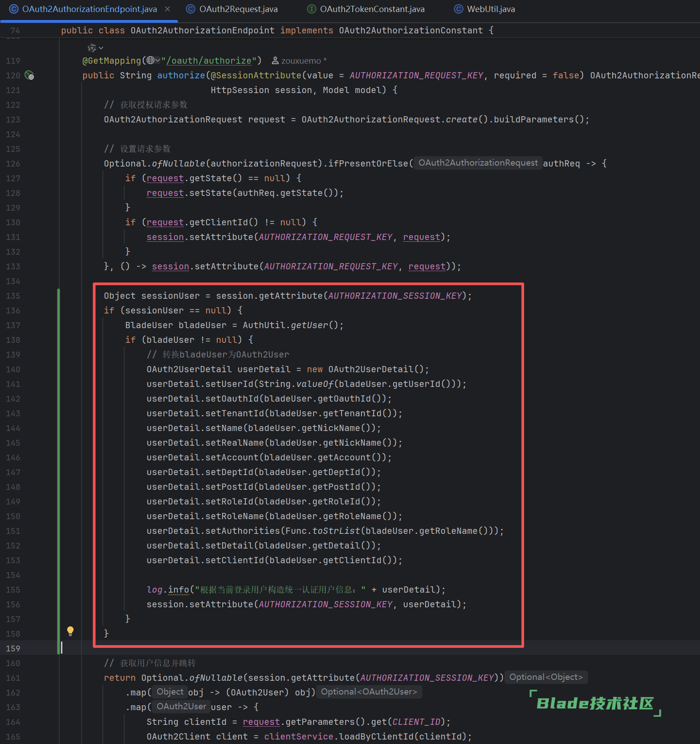Click the globe URL icon in @GetMapping
Image resolution: width=700 pixels, height=744 pixels.
151,60
